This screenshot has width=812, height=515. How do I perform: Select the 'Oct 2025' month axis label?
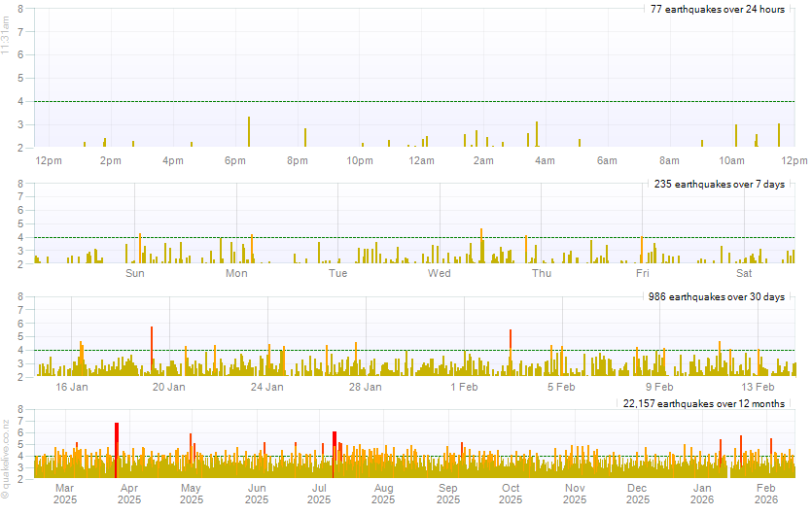coord(511,494)
